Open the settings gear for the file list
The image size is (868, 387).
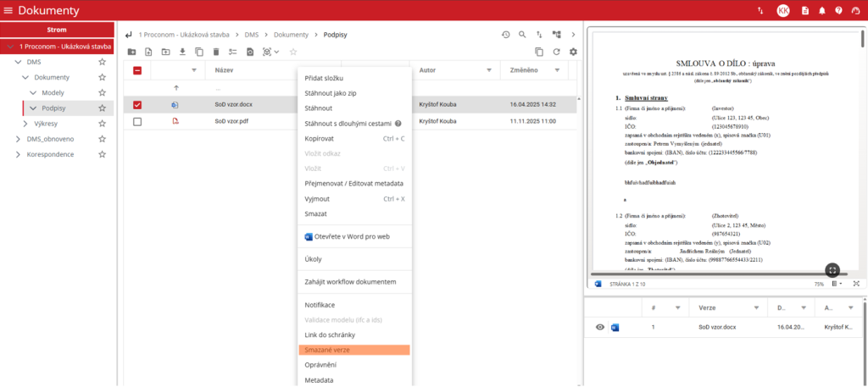tap(573, 52)
